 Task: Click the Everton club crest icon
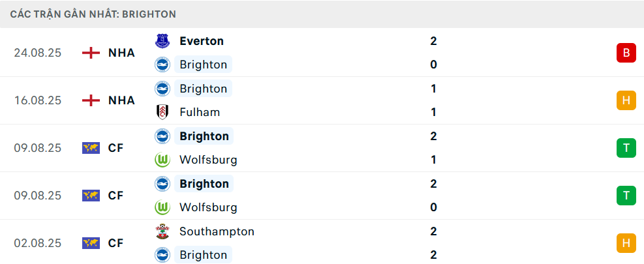coord(162,41)
